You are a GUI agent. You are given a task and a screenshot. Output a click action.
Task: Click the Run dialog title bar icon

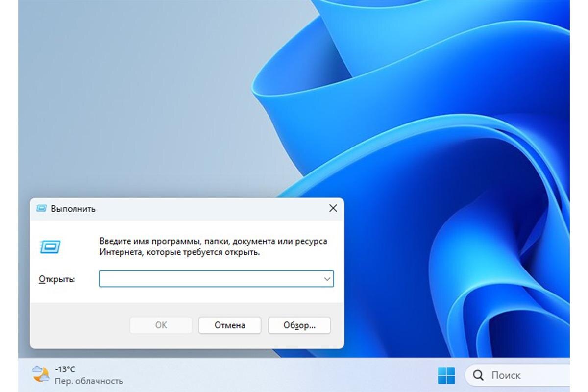coord(42,208)
